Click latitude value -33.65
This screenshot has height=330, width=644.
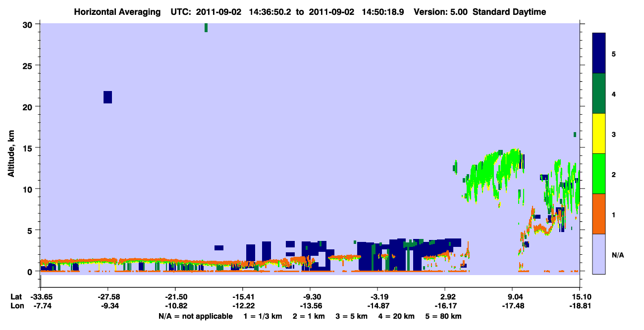pyautogui.click(x=41, y=296)
